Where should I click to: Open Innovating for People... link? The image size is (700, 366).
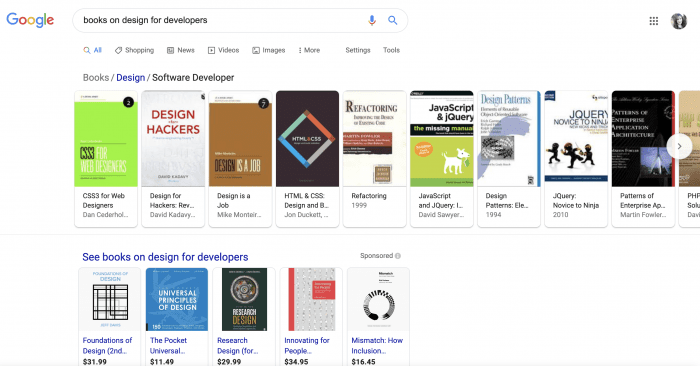[307, 345]
